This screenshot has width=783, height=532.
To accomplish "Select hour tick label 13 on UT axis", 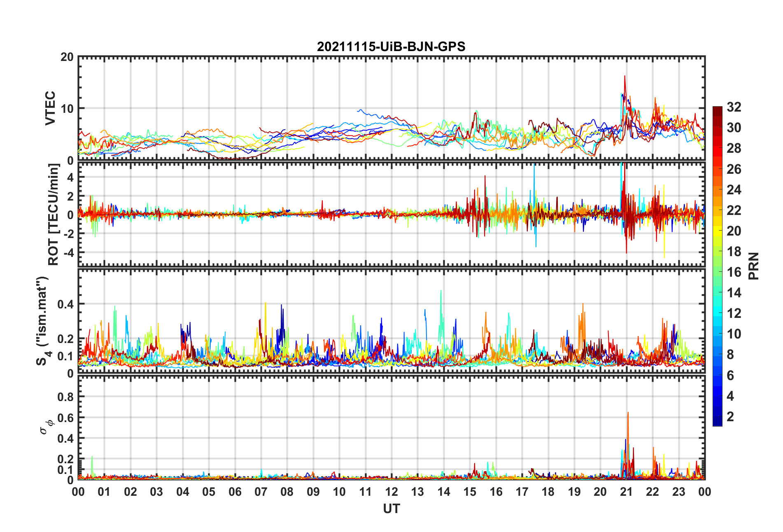I will tap(417, 492).
